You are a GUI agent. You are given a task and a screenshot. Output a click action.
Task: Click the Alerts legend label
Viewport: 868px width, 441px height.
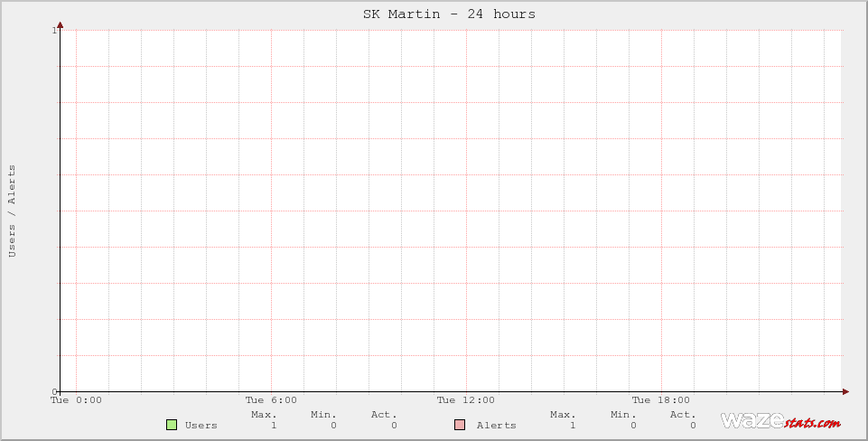497,425
